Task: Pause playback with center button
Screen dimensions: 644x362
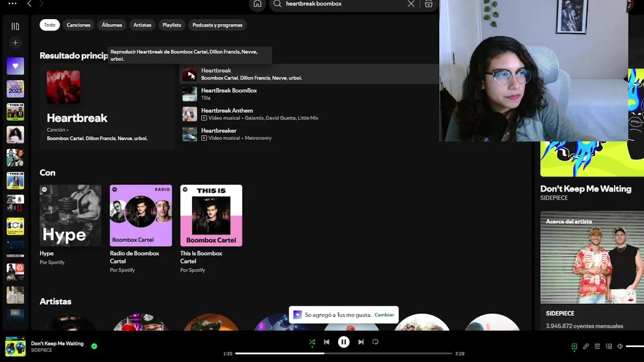Action: tap(344, 342)
